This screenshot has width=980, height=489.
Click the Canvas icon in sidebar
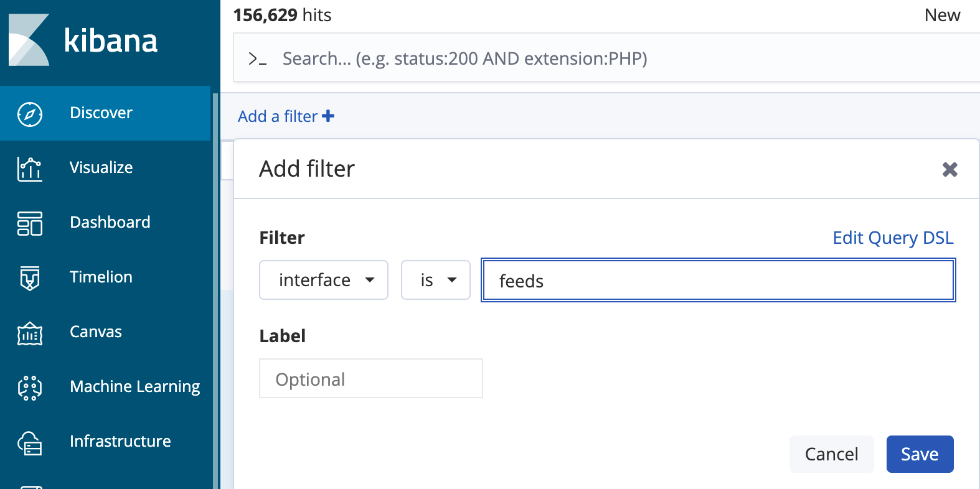(x=30, y=333)
